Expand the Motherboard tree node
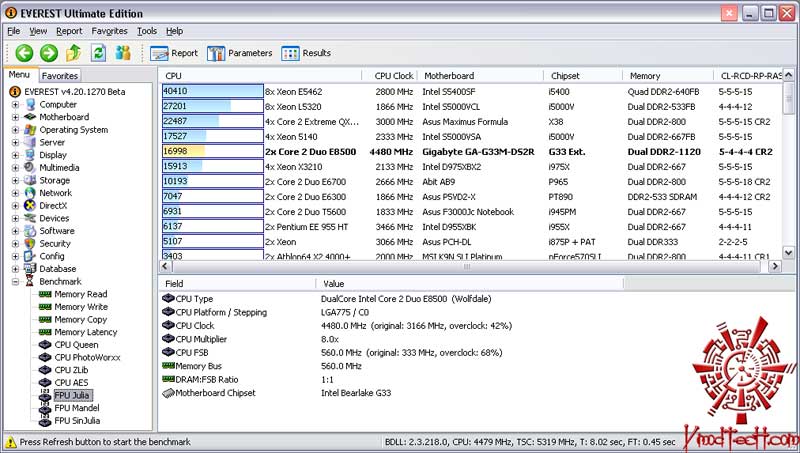 tap(15, 117)
